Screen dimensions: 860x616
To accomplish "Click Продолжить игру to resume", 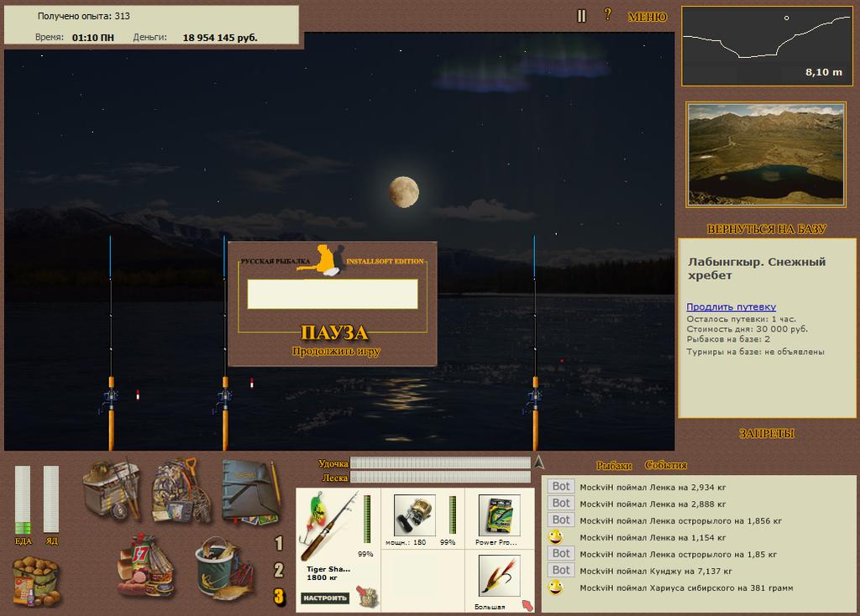I will [336, 352].
